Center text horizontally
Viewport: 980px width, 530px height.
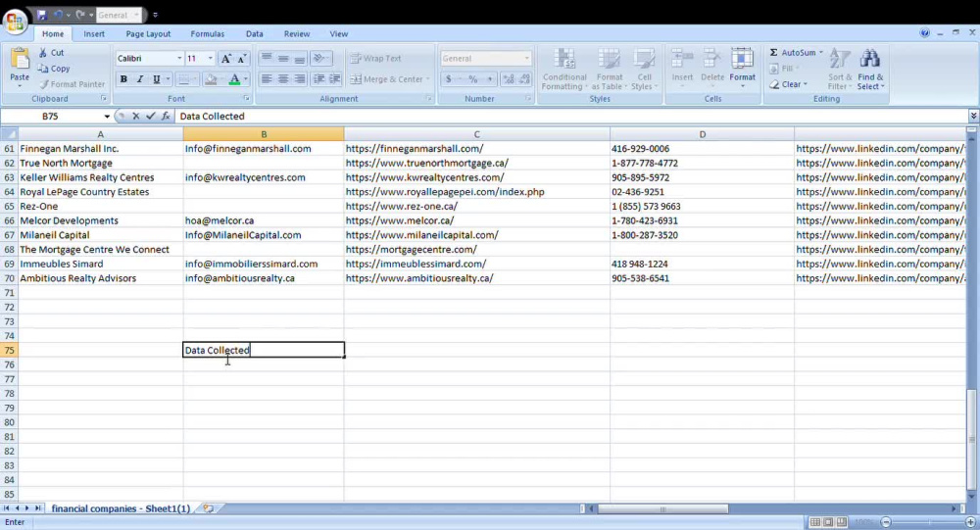tap(283, 79)
